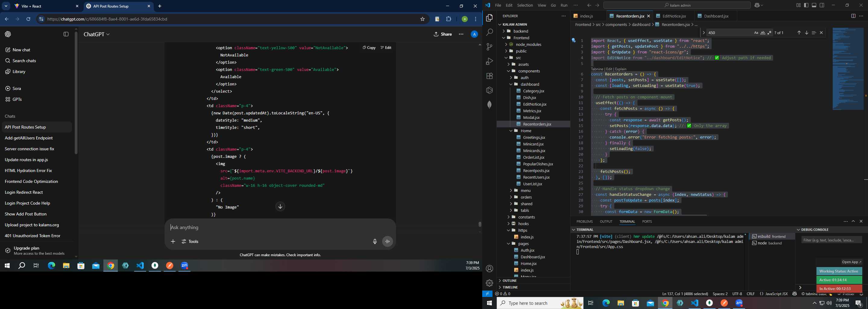The image size is (868, 309).
Task: Toggle Match Case in the find widget
Action: tap(756, 33)
